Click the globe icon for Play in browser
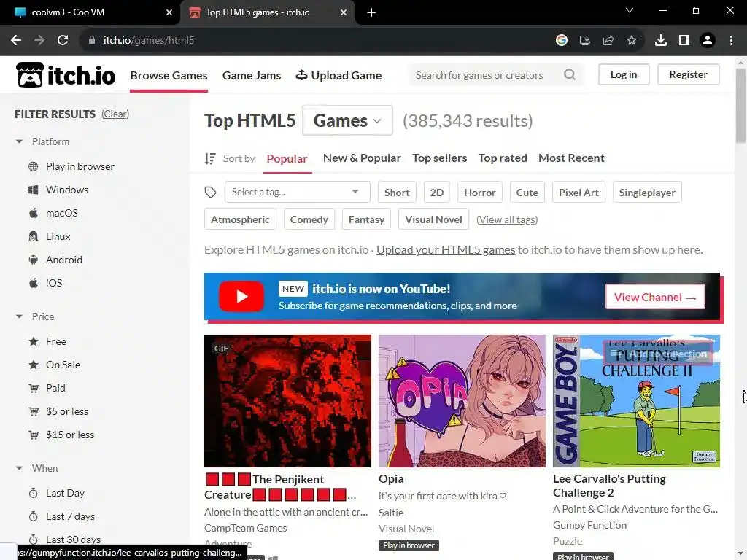This screenshot has height=560, width=747. point(34,166)
